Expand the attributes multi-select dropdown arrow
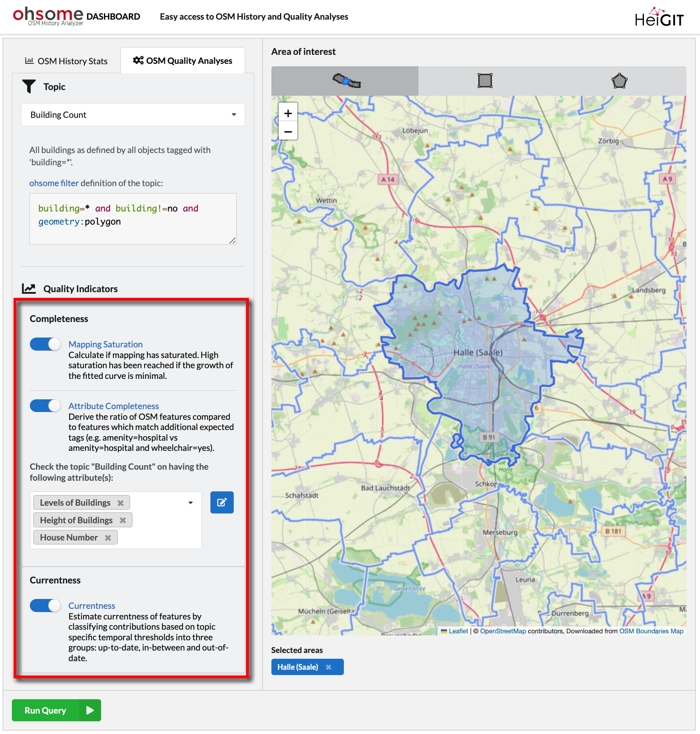Image resolution: width=700 pixels, height=734 pixels. [x=191, y=503]
